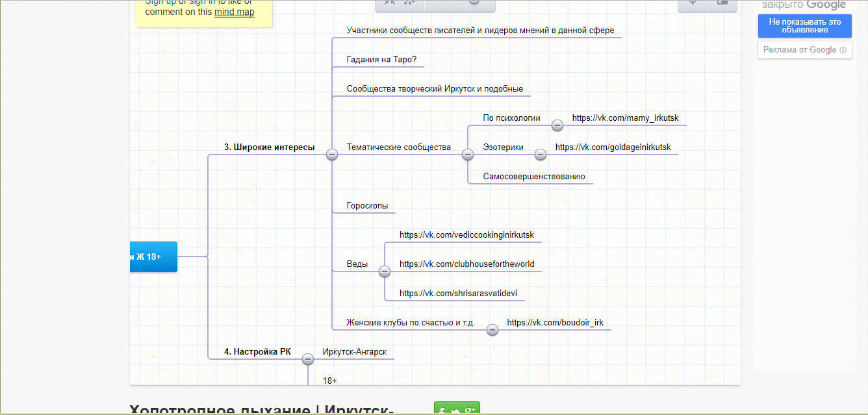Collapse the 'Эзотерики' subnode

coord(540,155)
